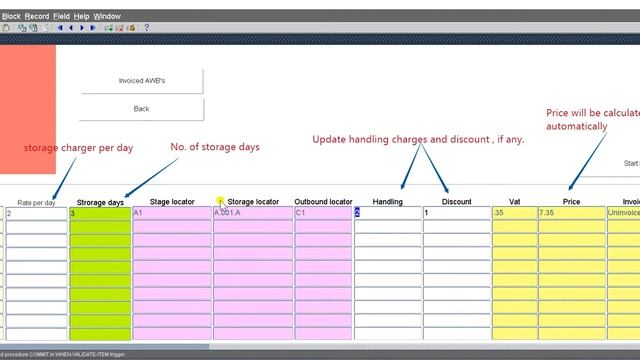This screenshot has height=360, width=640.
Task: Click the Rate per day field showing 2
Action: coord(36,213)
